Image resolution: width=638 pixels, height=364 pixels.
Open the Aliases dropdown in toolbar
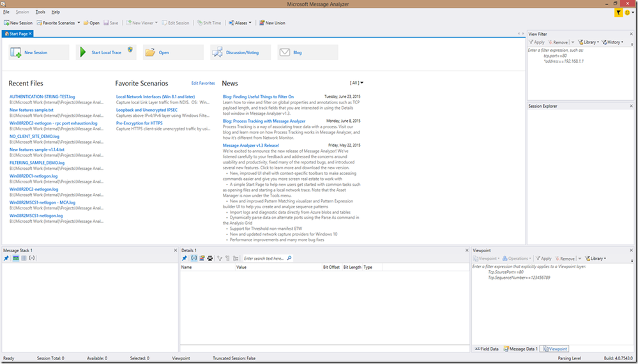point(240,23)
